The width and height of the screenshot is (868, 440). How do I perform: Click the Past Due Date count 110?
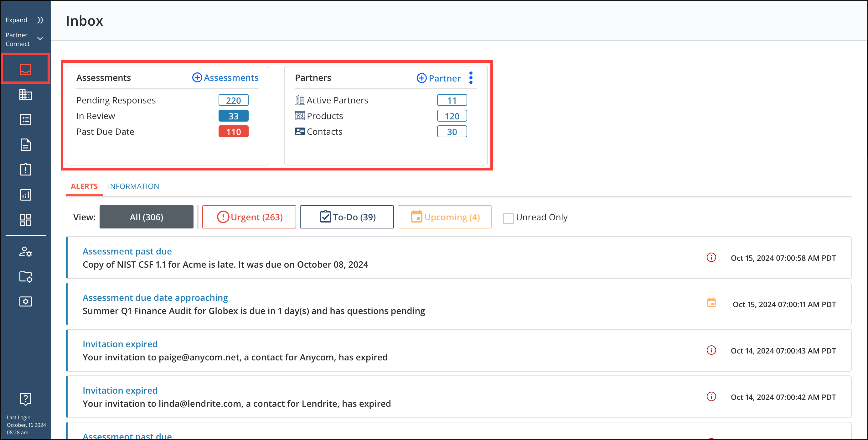click(x=234, y=132)
